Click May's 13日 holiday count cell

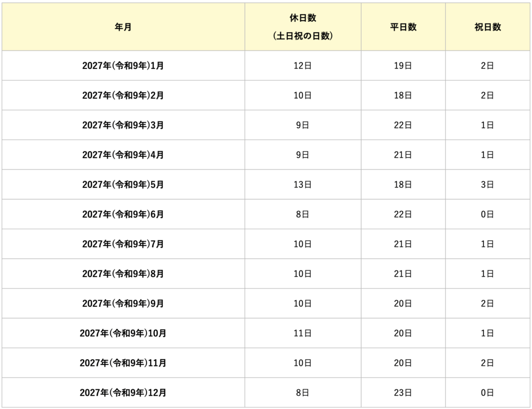point(303,184)
